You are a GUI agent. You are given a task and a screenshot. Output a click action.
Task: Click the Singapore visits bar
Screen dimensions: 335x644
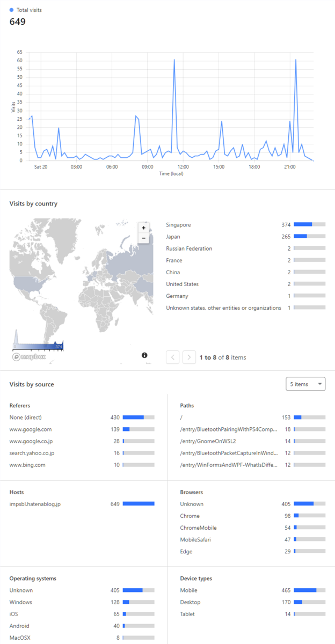pos(309,225)
